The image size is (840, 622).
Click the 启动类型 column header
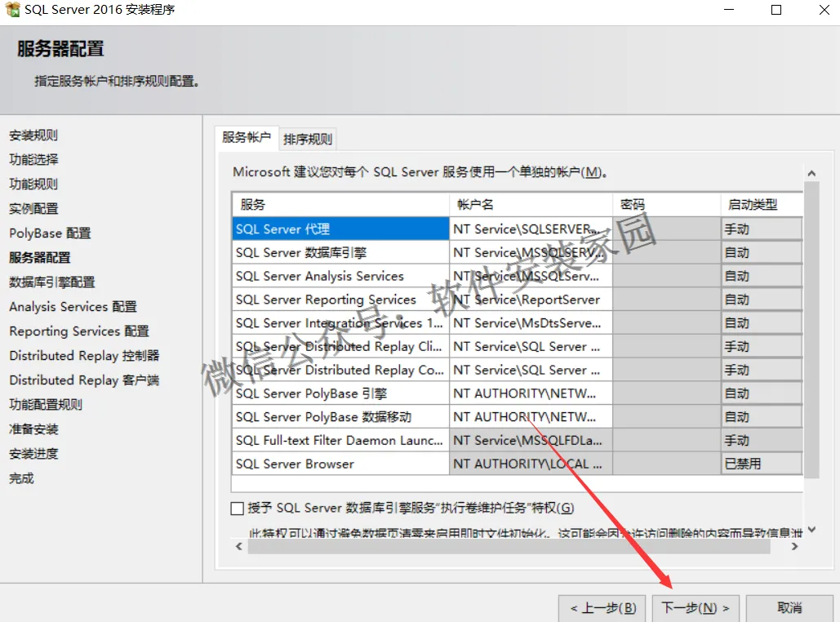pos(762,205)
